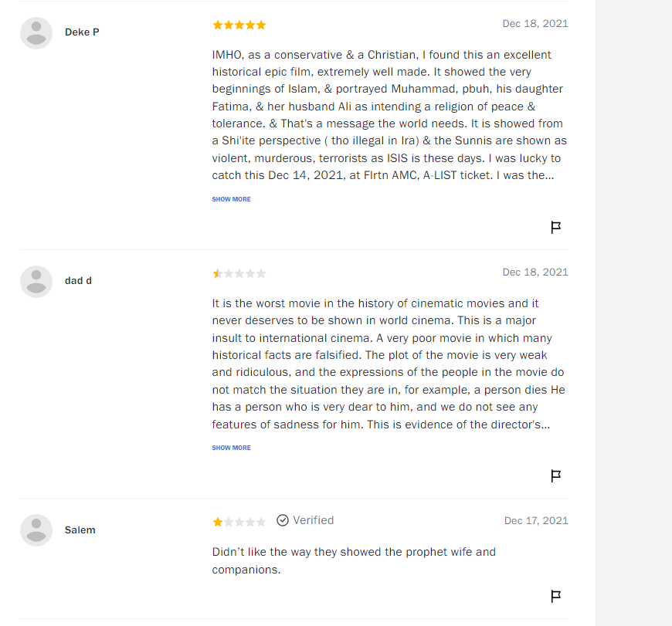Image resolution: width=672 pixels, height=626 pixels.
Task: Click Salem's one-star rating
Action: click(x=239, y=522)
